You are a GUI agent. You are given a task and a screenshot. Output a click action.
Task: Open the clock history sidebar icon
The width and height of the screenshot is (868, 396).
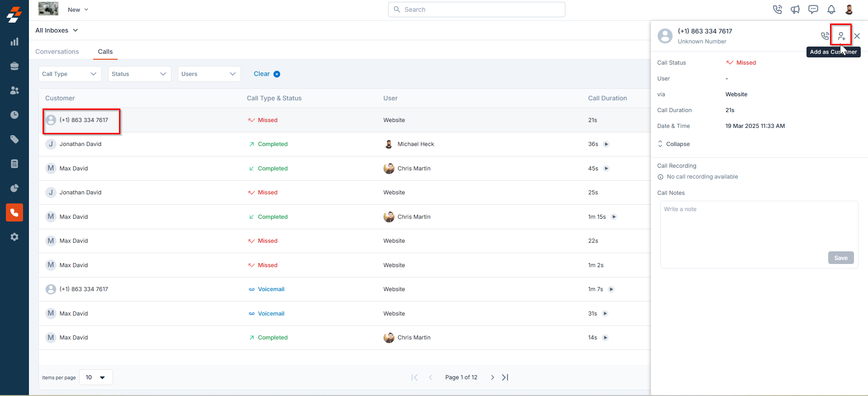click(14, 115)
